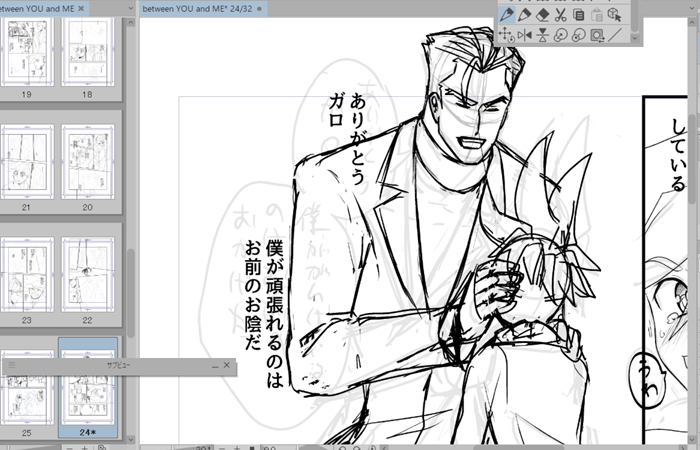
Task: Select the straight Line tool icon
Action: 615,35
